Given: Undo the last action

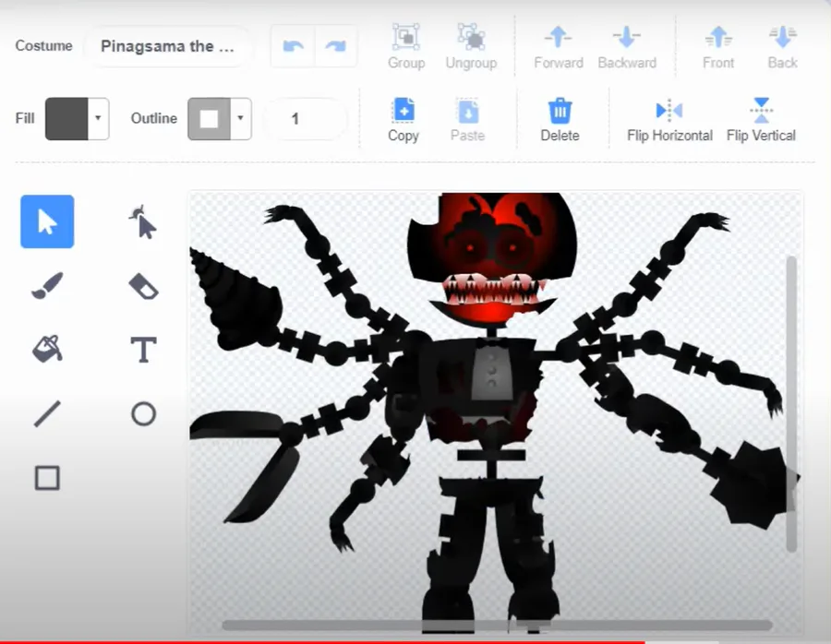Looking at the screenshot, I should pos(293,46).
